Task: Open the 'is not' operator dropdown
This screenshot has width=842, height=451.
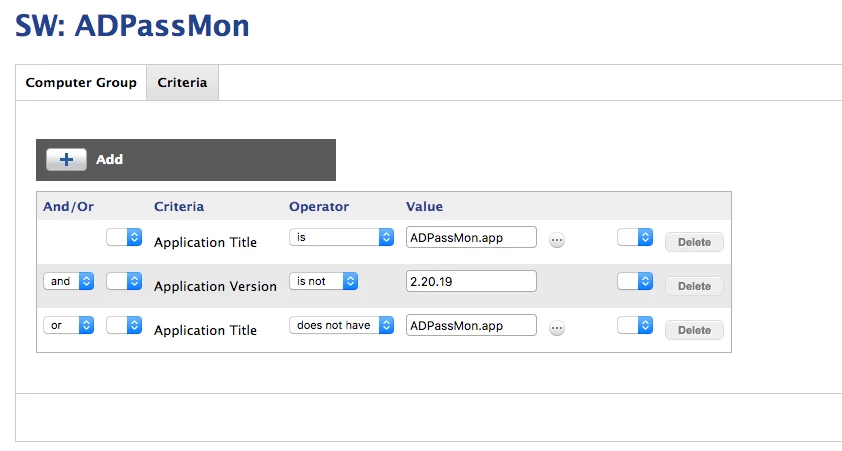Action: (324, 281)
